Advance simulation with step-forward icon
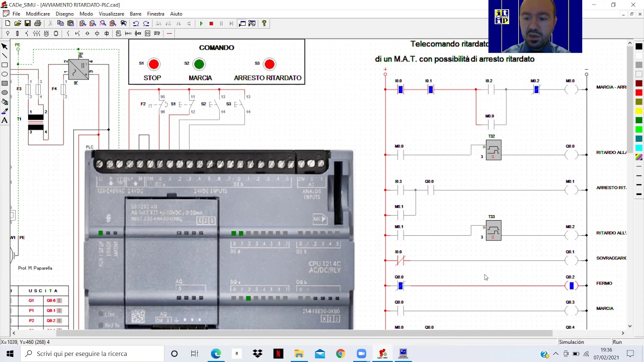The width and height of the screenshot is (644, 362). point(231,23)
